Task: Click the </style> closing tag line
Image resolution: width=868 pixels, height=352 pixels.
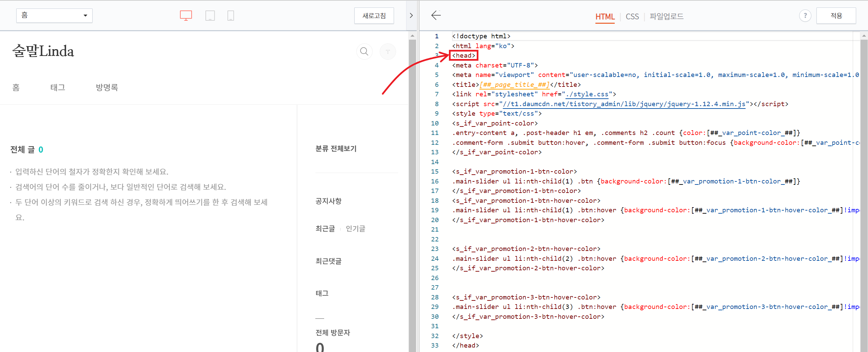Action: click(x=468, y=336)
